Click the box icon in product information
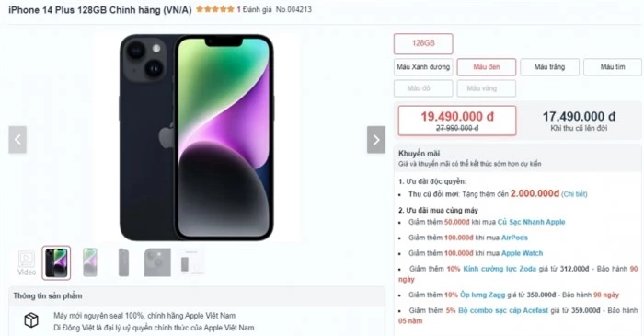Image resolution: width=644 pixels, height=336 pixels. pos(31,320)
